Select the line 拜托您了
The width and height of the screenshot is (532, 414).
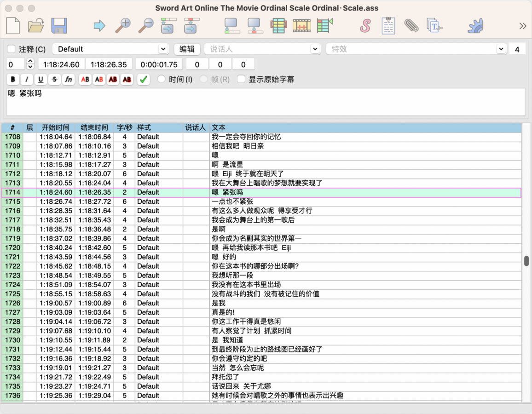[261, 377]
